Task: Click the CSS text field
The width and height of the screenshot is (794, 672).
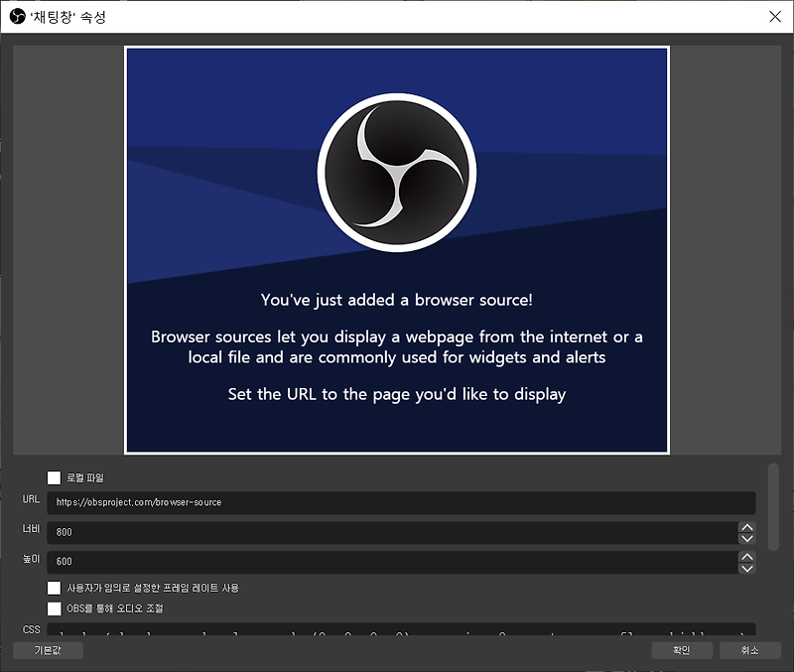Action: tap(401, 629)
